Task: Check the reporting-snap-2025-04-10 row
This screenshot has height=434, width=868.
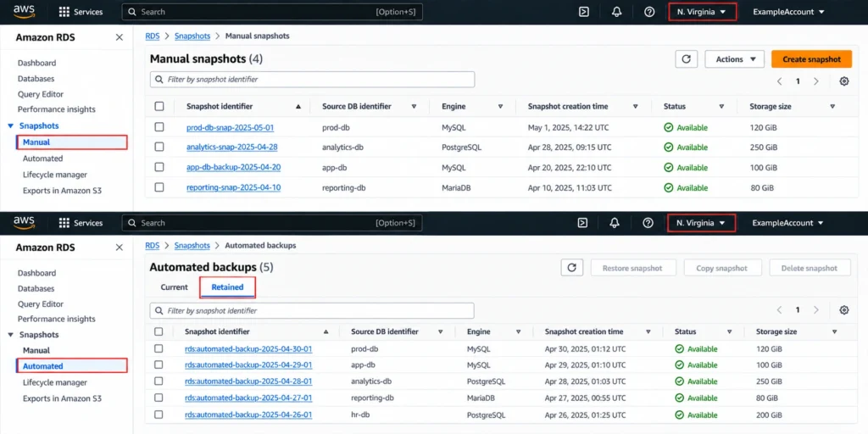Action: click(x=159, y=187)
